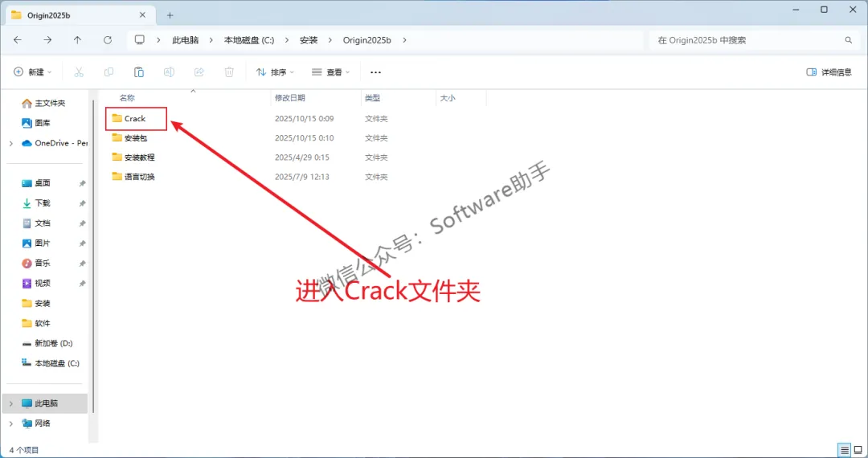Click the Rename icon in toolbar
Viewport: 868px width, 458px height.
point(169,72)
